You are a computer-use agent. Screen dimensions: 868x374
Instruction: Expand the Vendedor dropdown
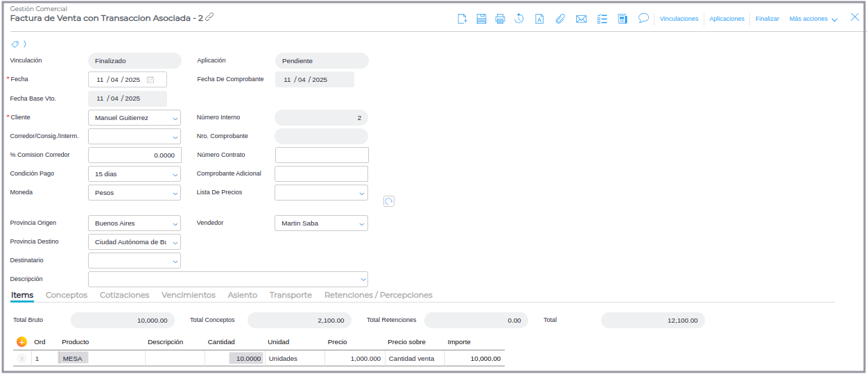361,223
